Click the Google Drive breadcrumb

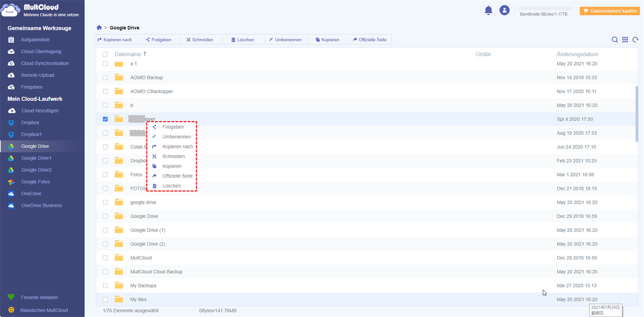pos(124,28)
